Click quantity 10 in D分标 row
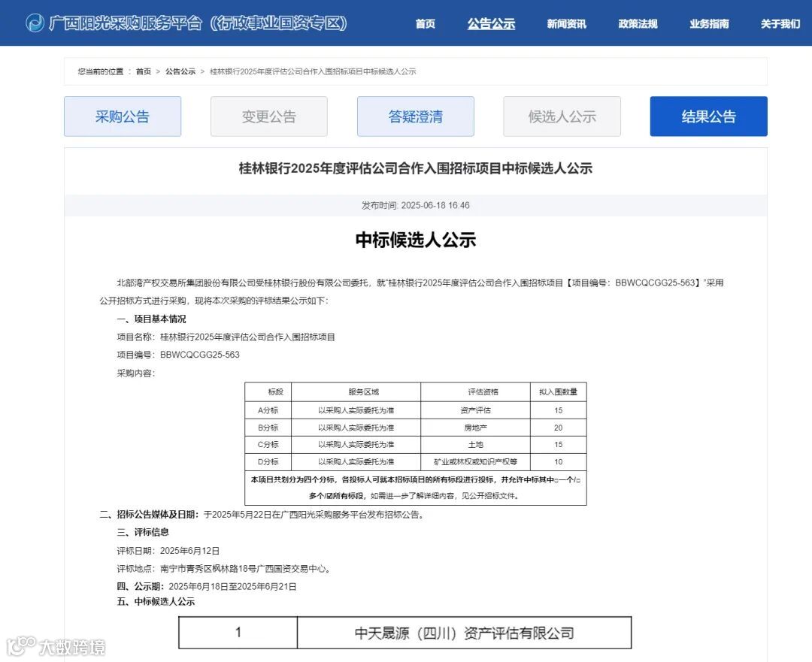Viewport: 812px width, 662px height. click(x=558, y=461)
